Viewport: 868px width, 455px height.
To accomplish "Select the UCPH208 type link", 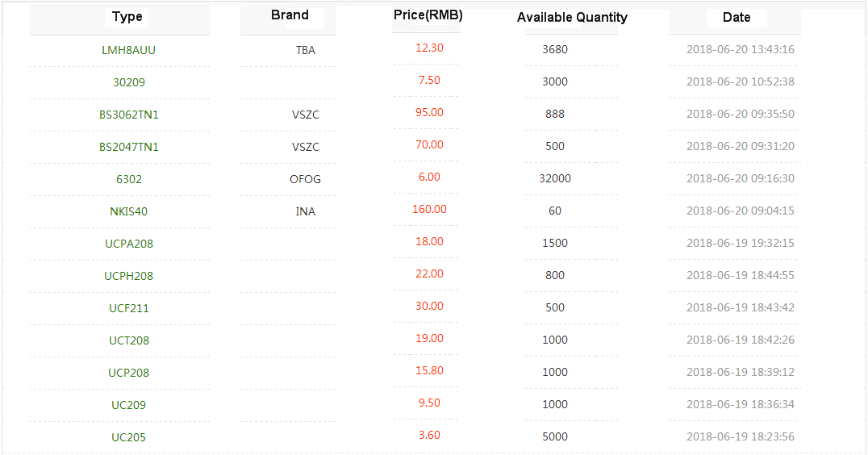I will tap(129, 276).
